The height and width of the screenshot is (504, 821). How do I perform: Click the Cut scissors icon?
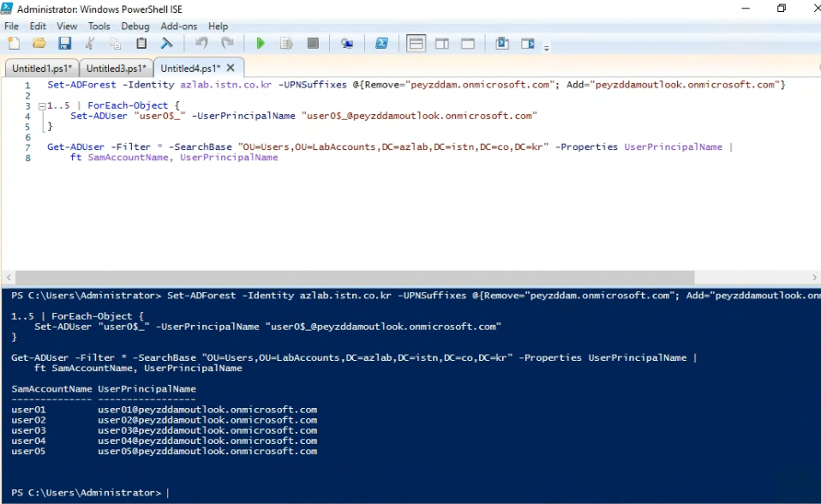click(90, 44)
